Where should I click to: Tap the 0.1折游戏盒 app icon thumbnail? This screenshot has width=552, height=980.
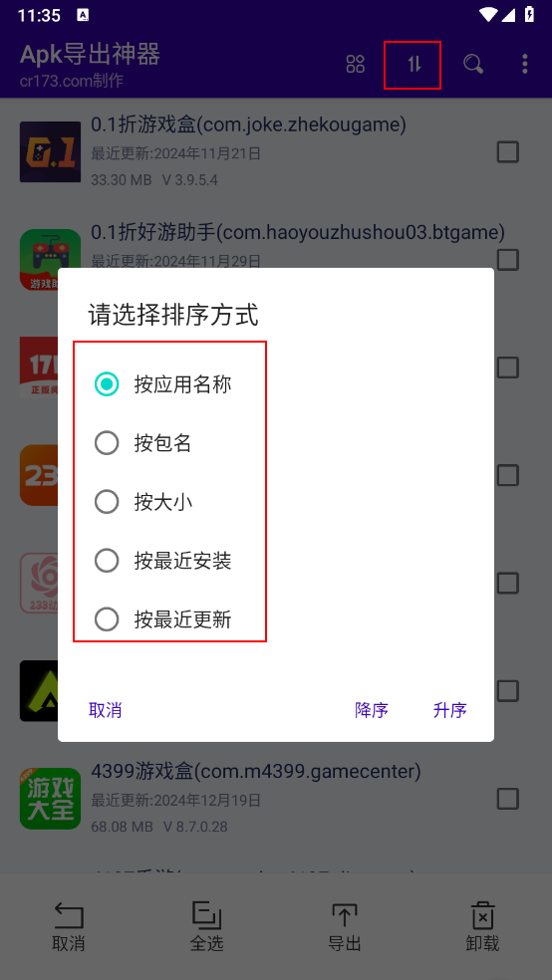coord(50,151)
